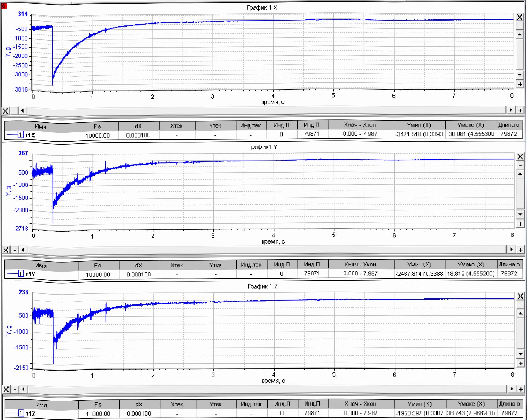Click the horizontal minus button under График1 Y
The height and width of the screenshot is (420, 527).
click(x=14, y=250)
